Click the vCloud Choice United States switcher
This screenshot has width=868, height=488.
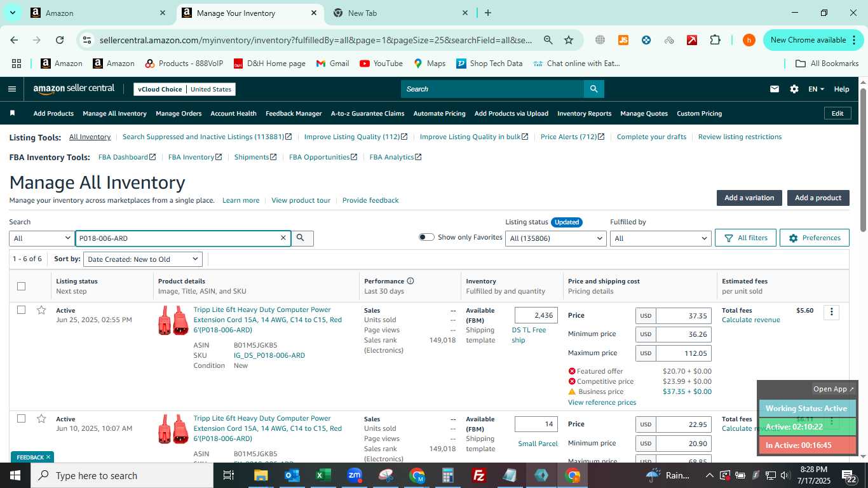coord(185,89)
